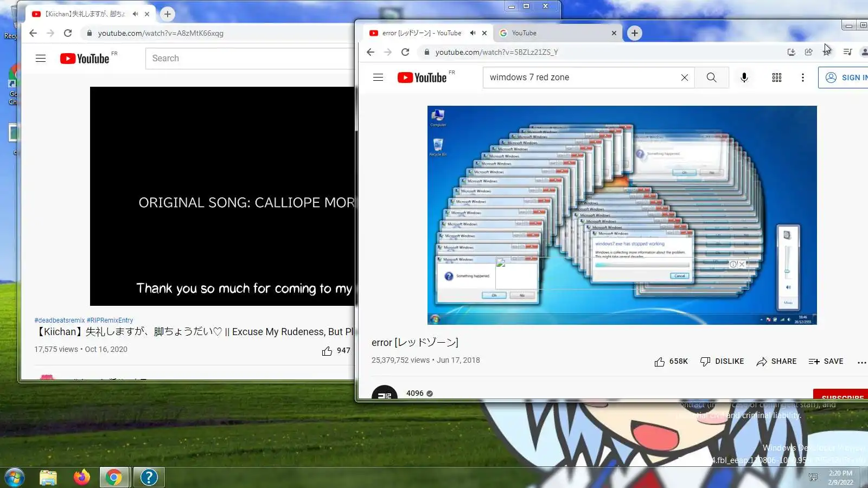The height and width of the screenshot is (488, 868).
Task: Click the front window address bar URL
Action: tap(496, 52)
